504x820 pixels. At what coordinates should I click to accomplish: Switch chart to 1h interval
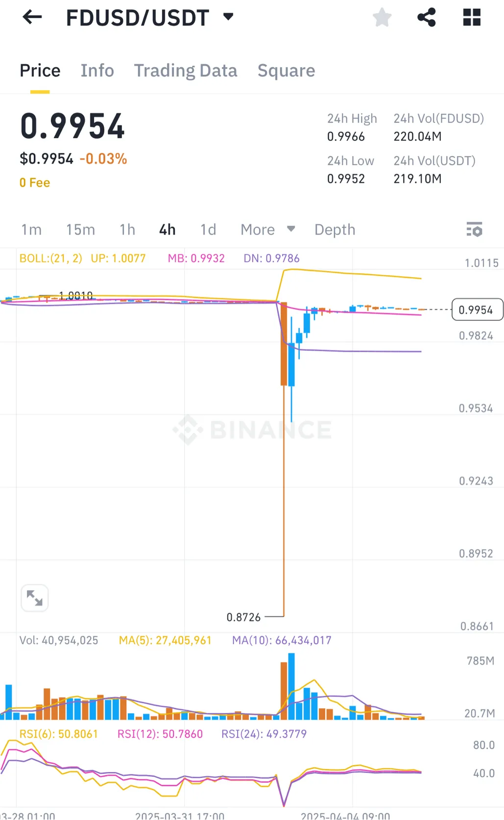[x=127, y=229]
